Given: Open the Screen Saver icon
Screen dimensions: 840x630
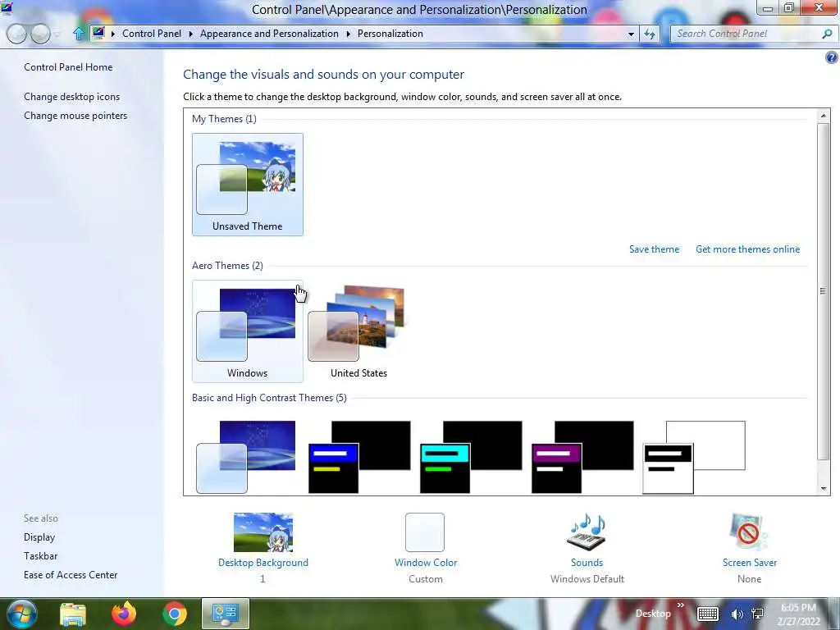Looking at the screenshot, I should [x=749, y=532].
